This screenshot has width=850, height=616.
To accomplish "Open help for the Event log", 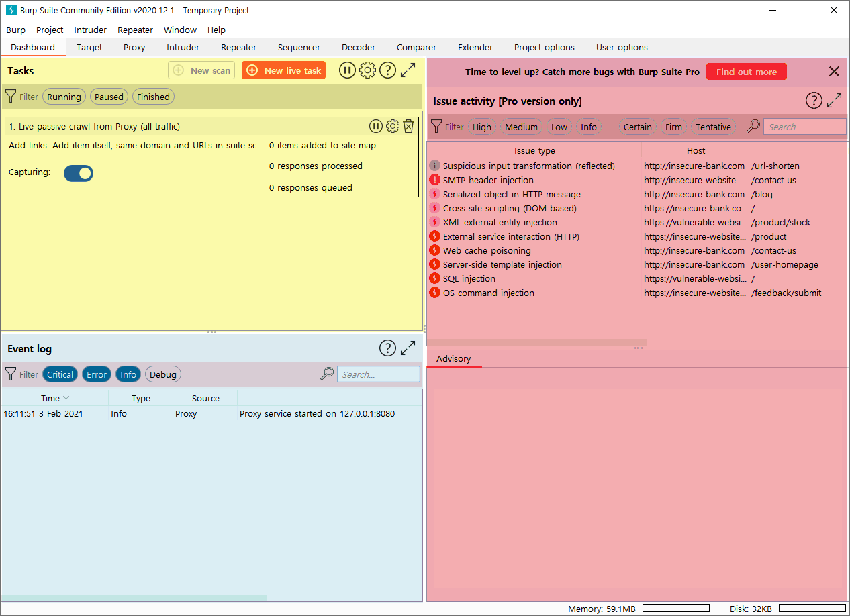I will [387, 348].
